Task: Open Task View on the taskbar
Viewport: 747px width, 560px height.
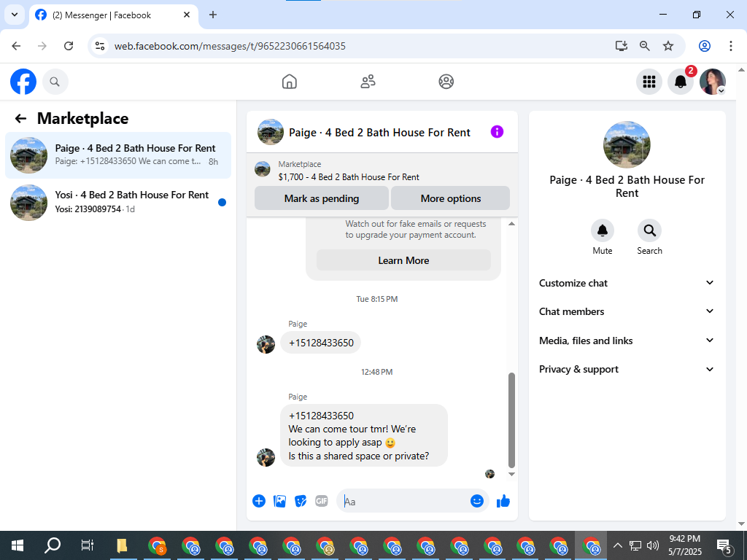Action: coord(88,545)
